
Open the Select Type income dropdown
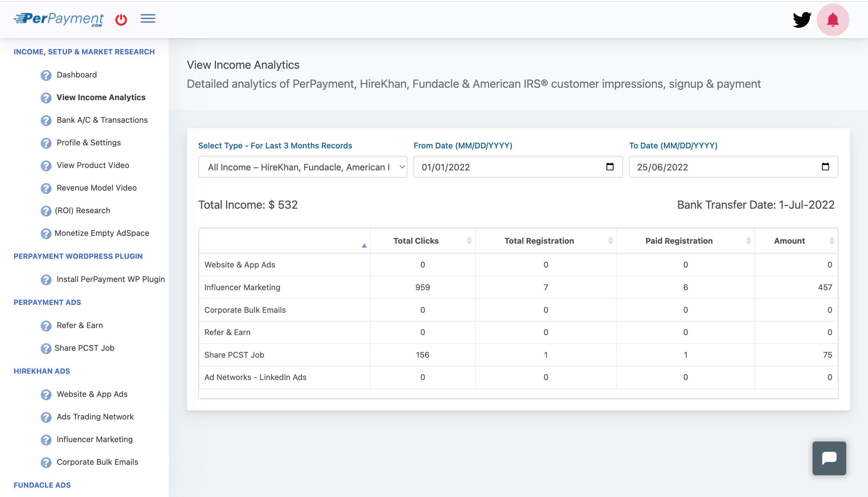pyautogui.click(x=303, y=167)
